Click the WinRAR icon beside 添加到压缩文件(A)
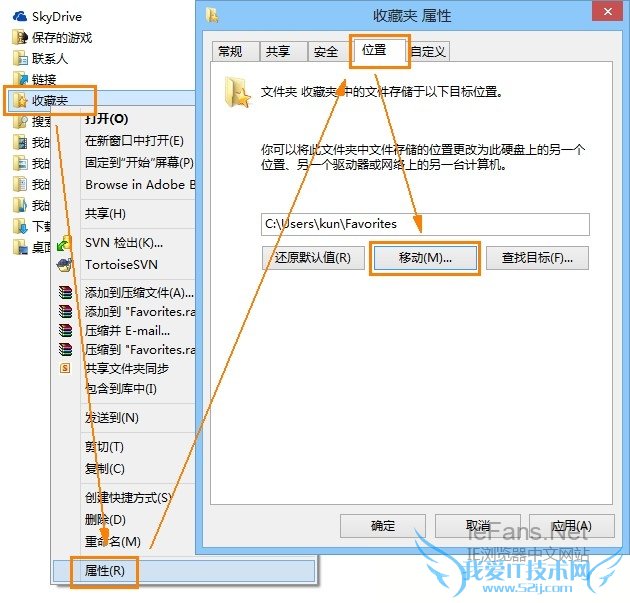630x603 pixels. coord(65,292)
